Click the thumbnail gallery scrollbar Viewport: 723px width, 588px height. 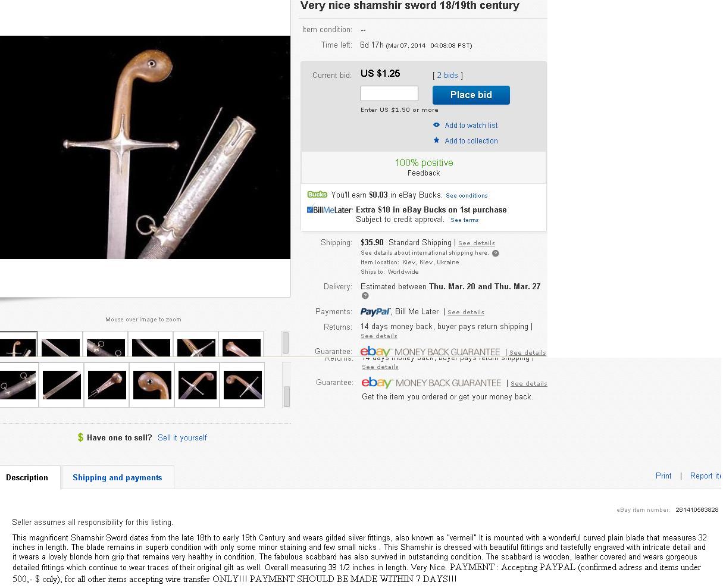coord(286,396)
